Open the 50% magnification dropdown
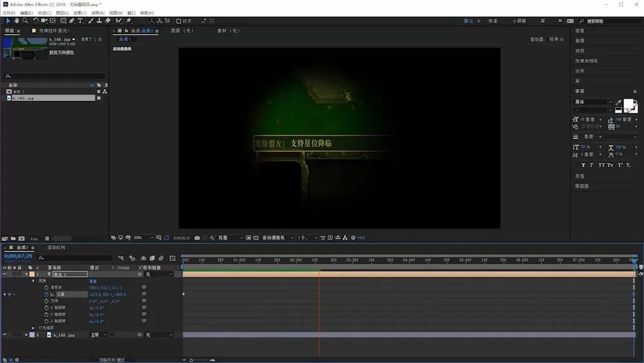644x363 pixels. 144,238
